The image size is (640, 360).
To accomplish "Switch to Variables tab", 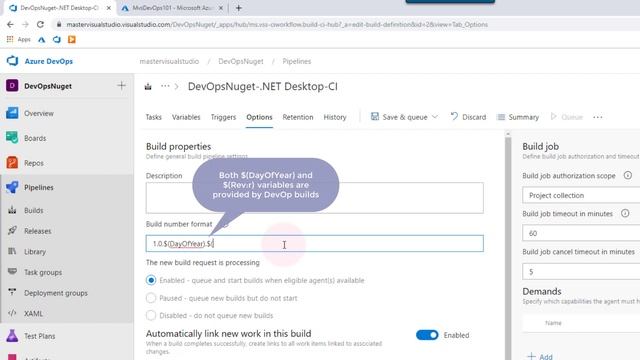I will coord(186,117).
